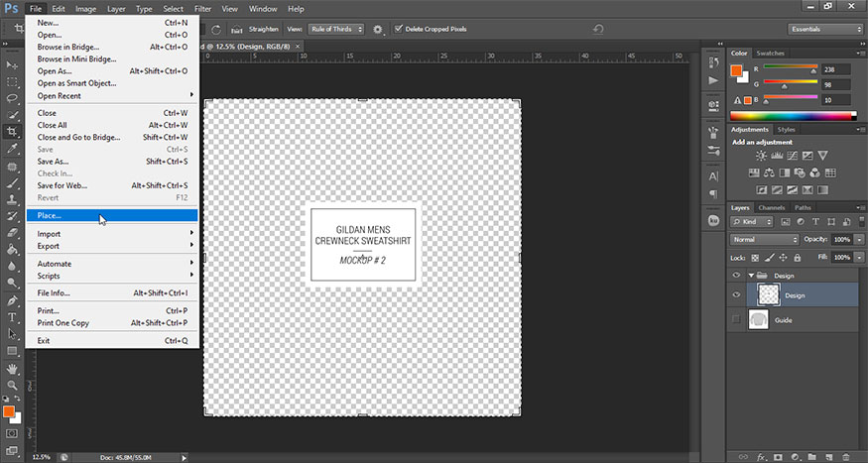This screenshot has width=868, height=463.
Task: Select the Move tool
Action: click(x=12, y=64)
